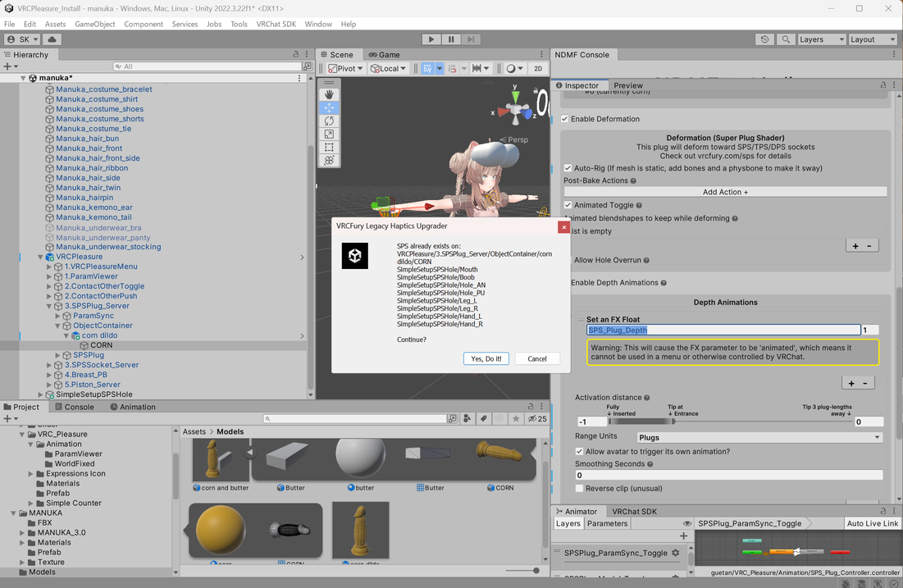This screenshot has height=588, width=903.
Task: Switch to the VRChat SDK tab
Action: 634,512
